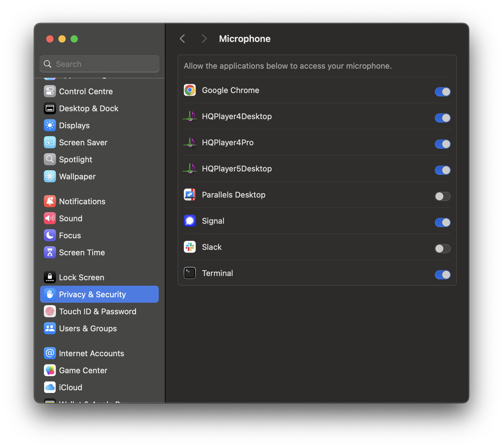The height and width of the screenshot is (448, 503).
Task: Click the 'Allow the applications below' description
Action: coord(288,66)
